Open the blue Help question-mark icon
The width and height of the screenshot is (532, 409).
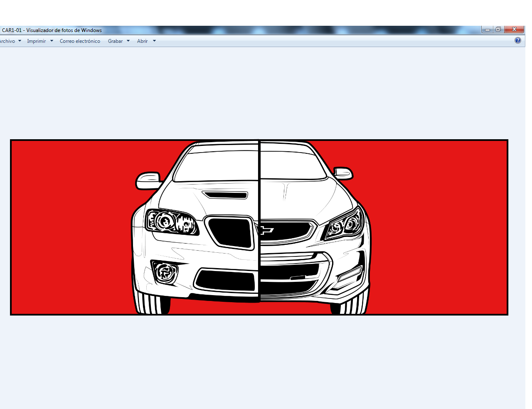518,40
